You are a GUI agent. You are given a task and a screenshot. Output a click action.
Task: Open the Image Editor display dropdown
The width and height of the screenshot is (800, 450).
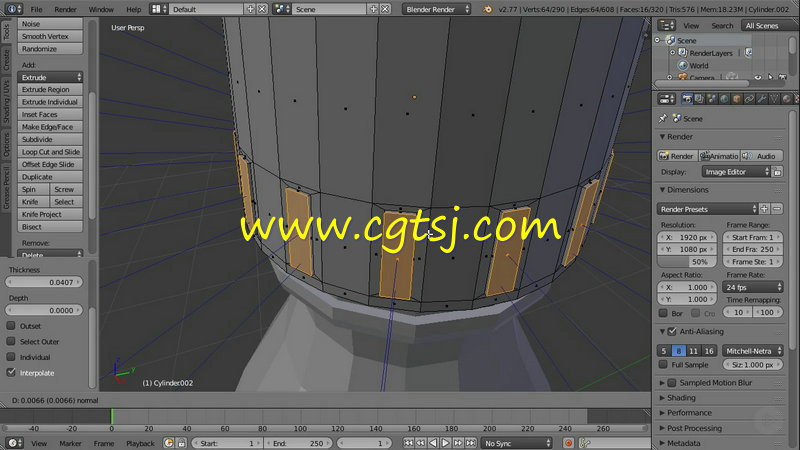pyautogui.click(x=736, y=172)
